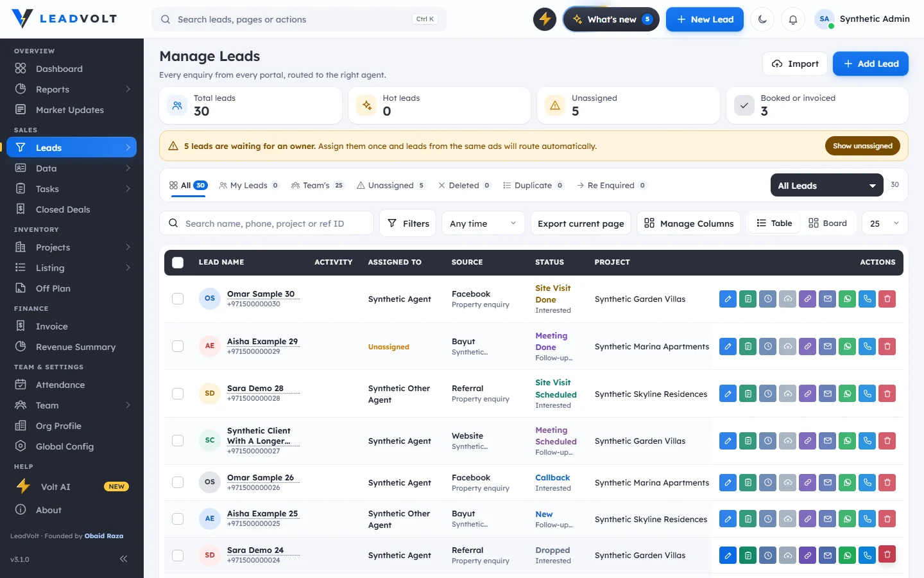Call phone icon for Sara Demo 28

click(x=867, y=394)
